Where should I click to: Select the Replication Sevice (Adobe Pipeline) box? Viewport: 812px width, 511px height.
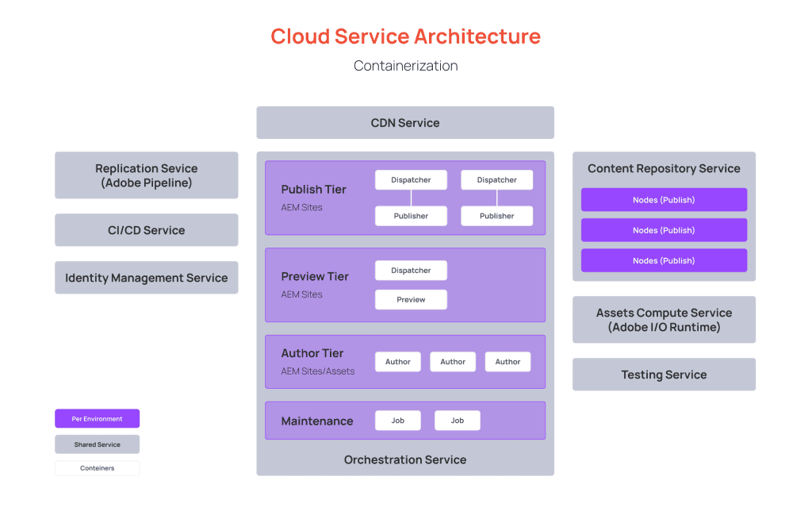click(x=146, y=175)
